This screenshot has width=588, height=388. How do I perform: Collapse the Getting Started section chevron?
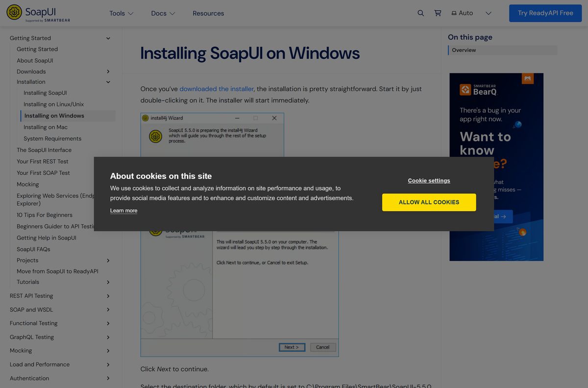(x=108, y=38)
